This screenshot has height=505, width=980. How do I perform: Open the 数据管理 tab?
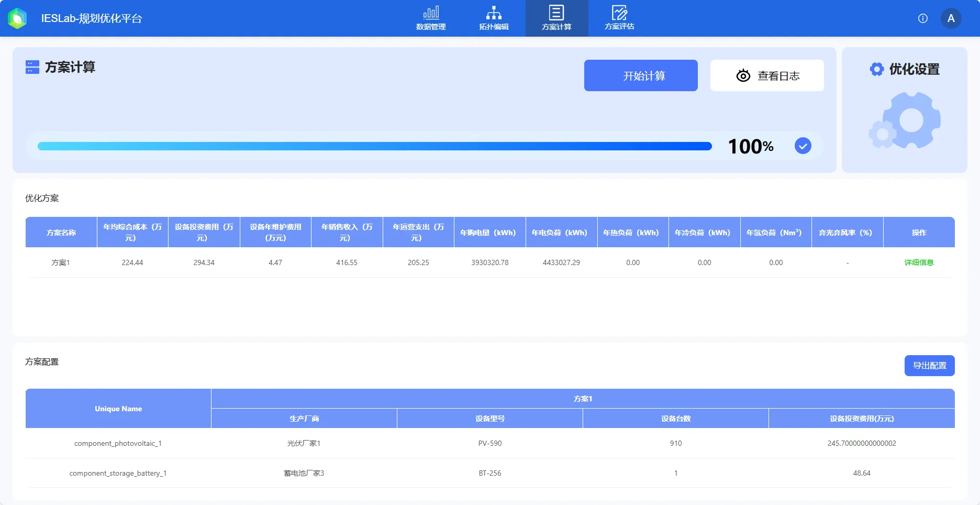[x=431, y=18]
